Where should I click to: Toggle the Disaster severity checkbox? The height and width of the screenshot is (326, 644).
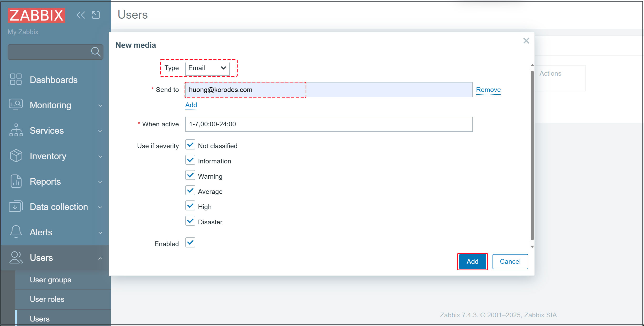pos(190,221)
